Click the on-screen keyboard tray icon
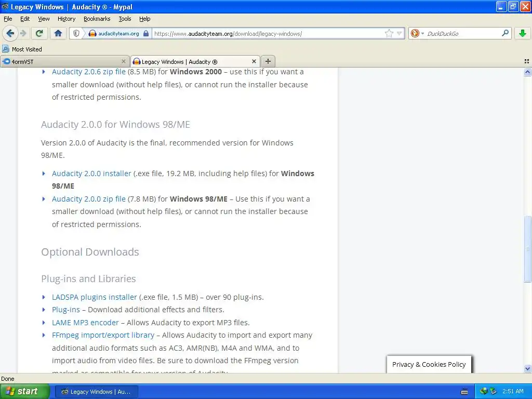532x399 pixels. pyautogui.click(x=464, y=392)
